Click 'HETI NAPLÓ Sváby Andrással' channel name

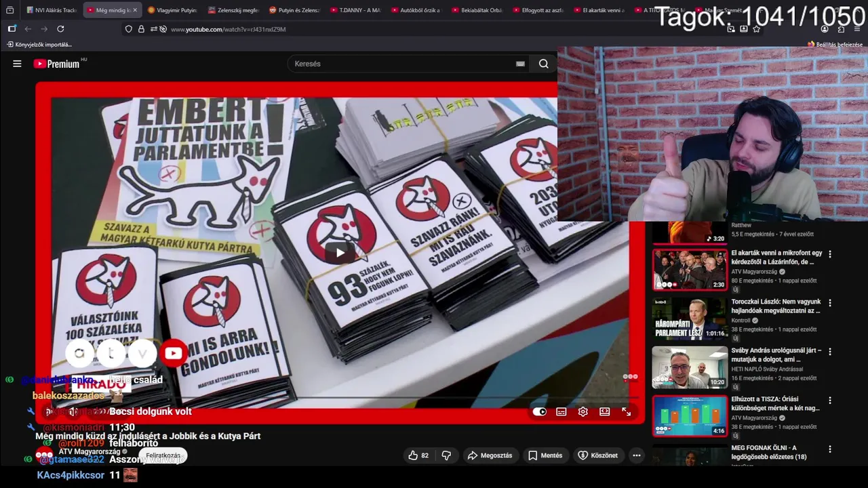coord(766,369)
